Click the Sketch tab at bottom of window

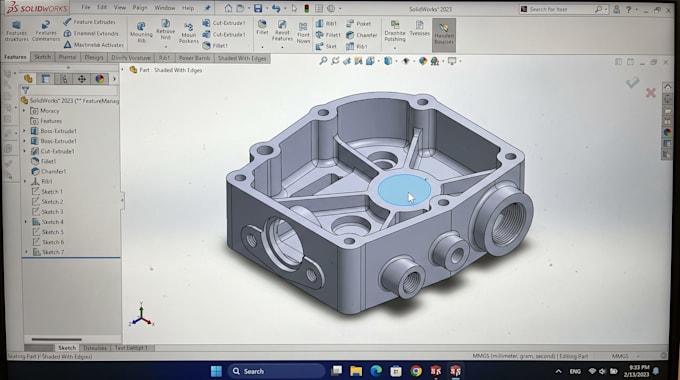pos(67,348)
